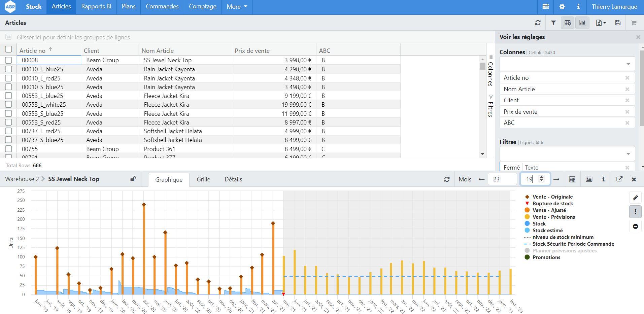The height and width of the screenshot is (314, 644).
Task: Remove the Prix de vente column
Action: click(x=627, y=112)
